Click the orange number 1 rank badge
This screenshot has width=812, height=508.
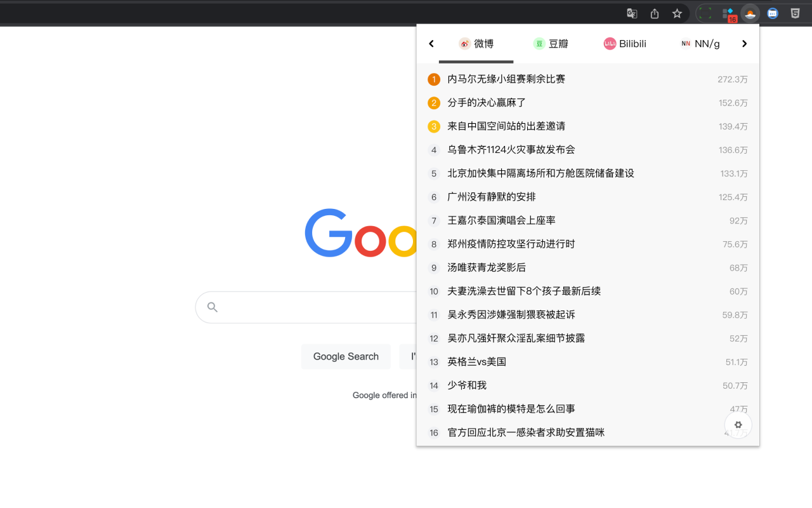[434, 79]
